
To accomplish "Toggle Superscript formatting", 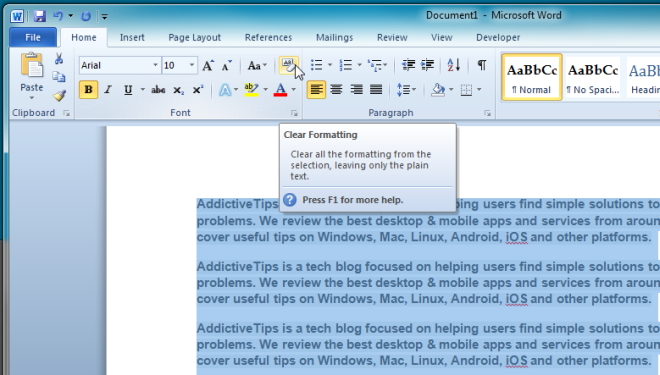I will (198, 90).
